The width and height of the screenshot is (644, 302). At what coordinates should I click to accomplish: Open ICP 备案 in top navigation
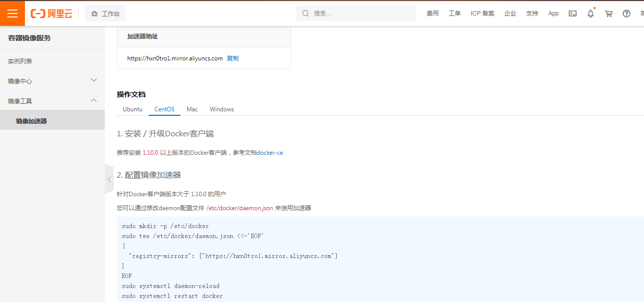click(x=482, y=13)
